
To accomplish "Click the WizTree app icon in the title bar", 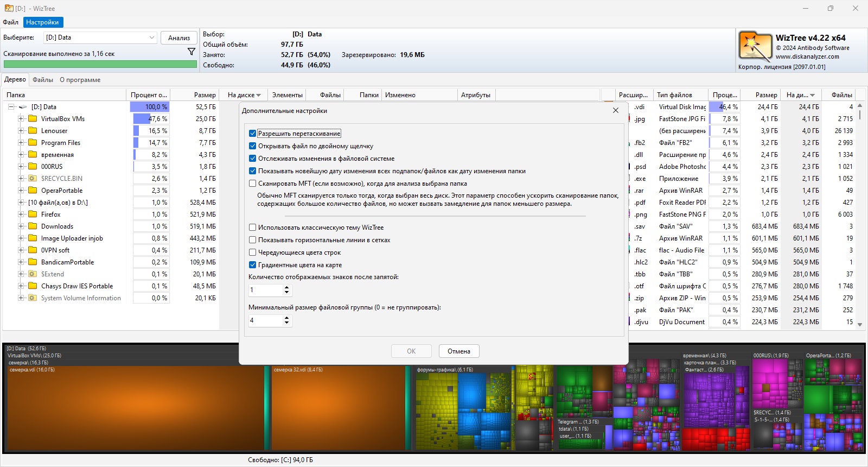I will tap(9, 8).
